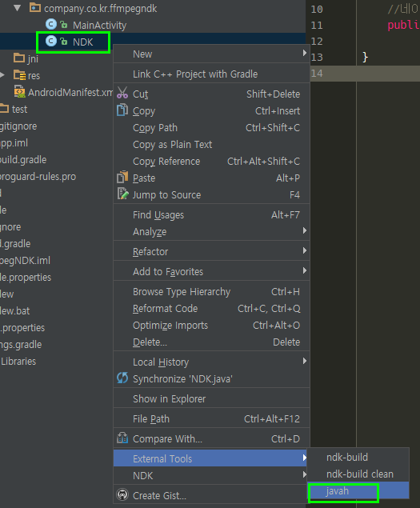
Task: Select the NDK class in project tree
Action: (83, 42)
